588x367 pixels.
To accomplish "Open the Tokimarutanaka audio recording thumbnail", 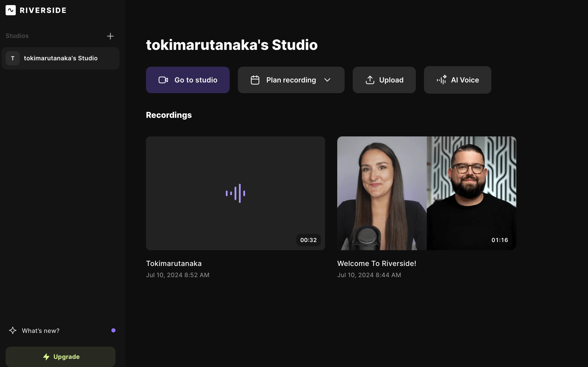I will (236, 193).
